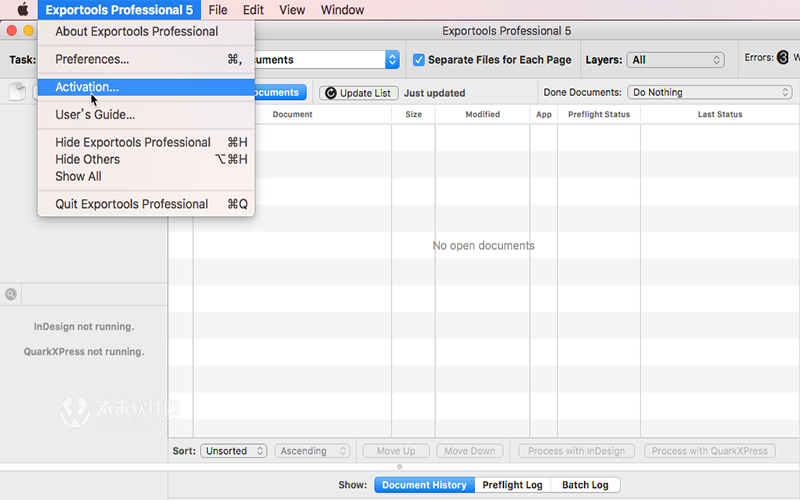Open the Ascending order dropdown
800x500 pixels.
(x=312, y=451)
